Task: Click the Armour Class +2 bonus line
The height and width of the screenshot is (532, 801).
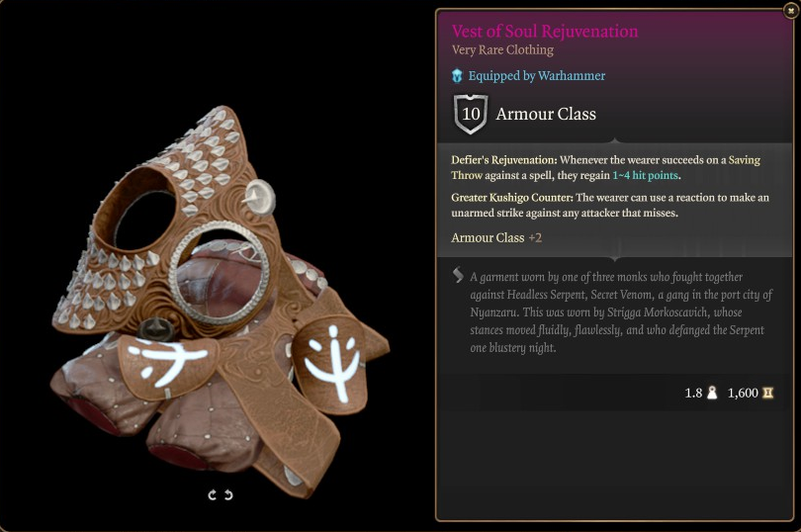Action: click(x=496, y=237)
